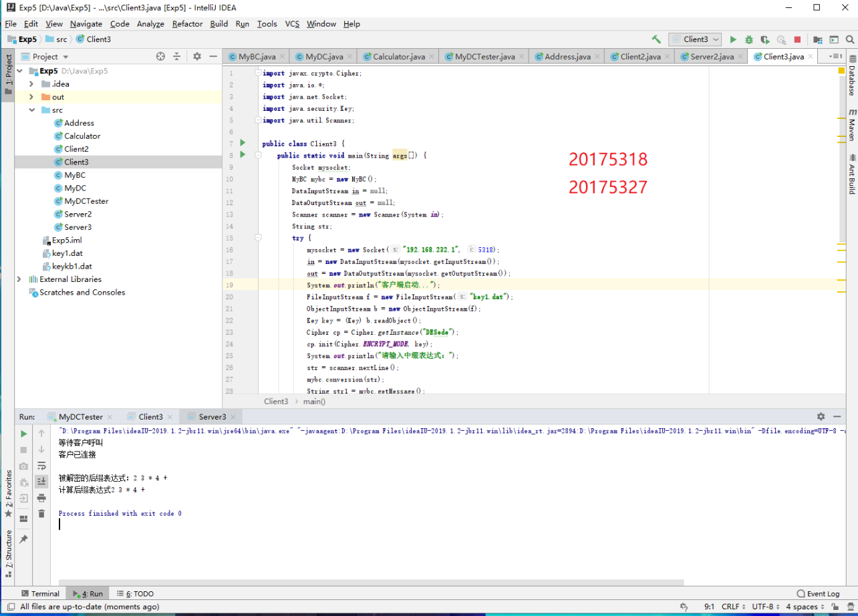858x616 pixels.
Task: Stop the process via the red square
Action: point(797,39)
